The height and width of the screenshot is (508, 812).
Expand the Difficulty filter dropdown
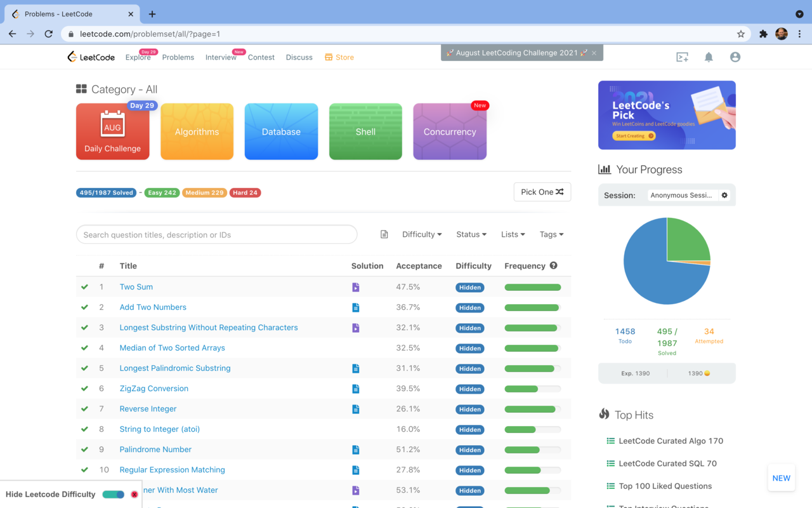coord(422,234)
